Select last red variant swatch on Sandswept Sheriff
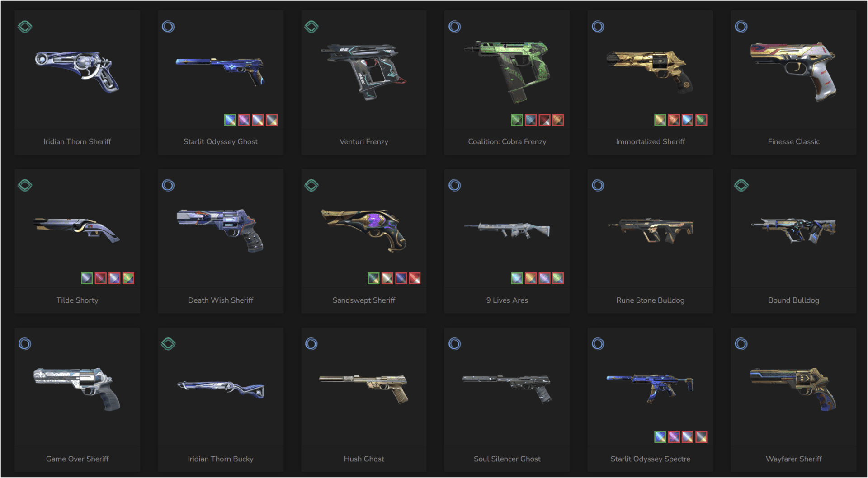The image size is (868, 478). (415, 278)
